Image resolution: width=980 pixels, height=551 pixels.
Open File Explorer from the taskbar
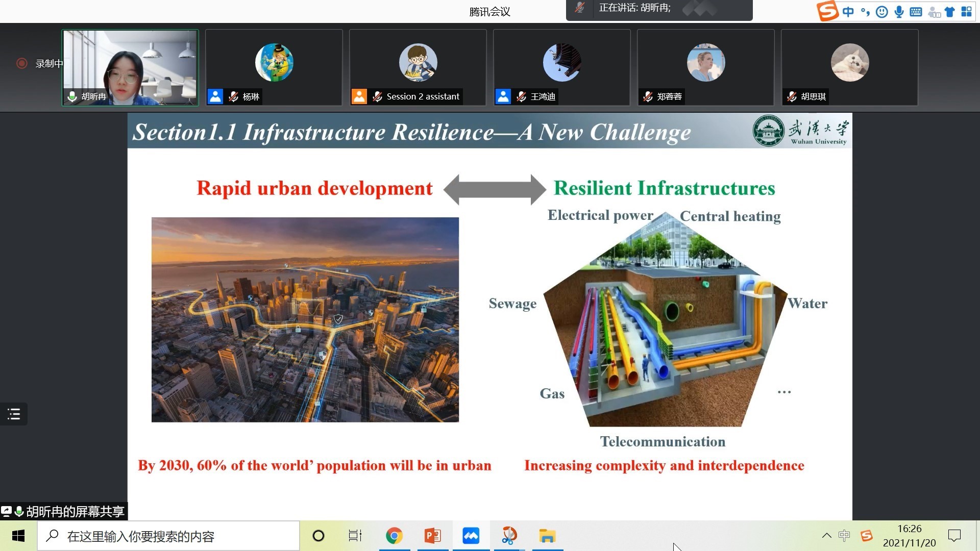(547, 536)
